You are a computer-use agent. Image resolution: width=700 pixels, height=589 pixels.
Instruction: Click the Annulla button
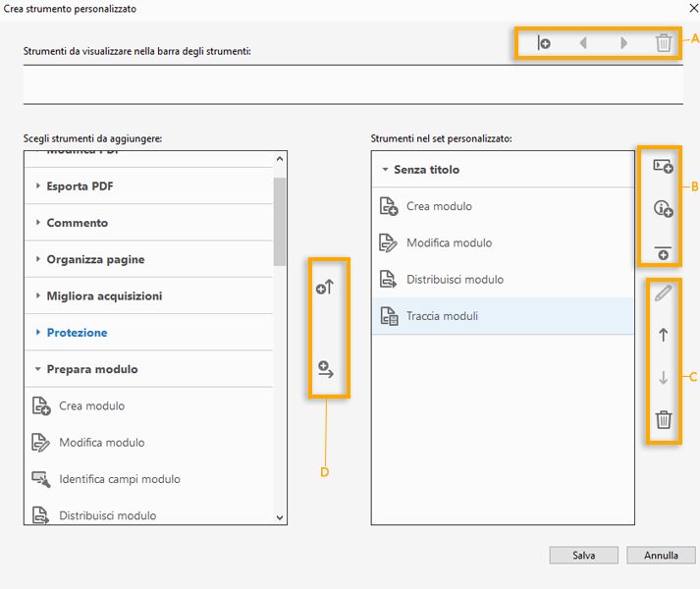pyautogui.click(x=661, y=555)
